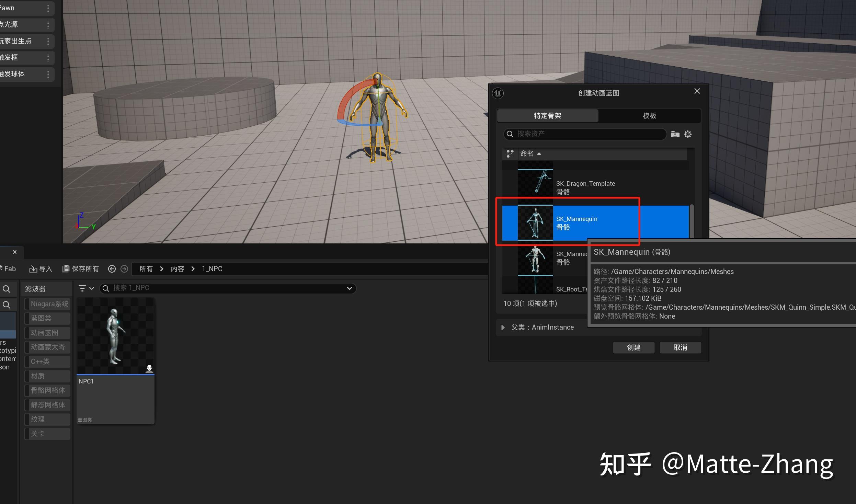The image size is (856, 504).
Task: Click the content browser filter funnel icon
Action: (81, 288)
